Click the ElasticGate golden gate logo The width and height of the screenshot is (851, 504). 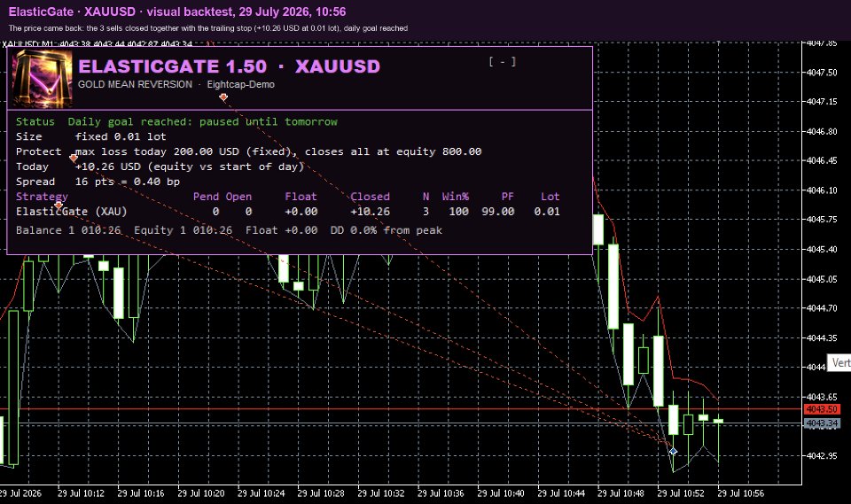43,78
